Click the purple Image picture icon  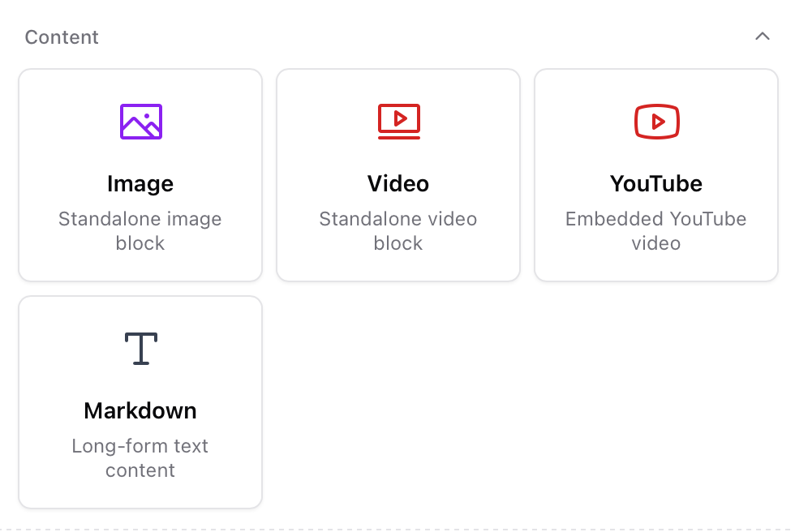(x=141, y=122)
